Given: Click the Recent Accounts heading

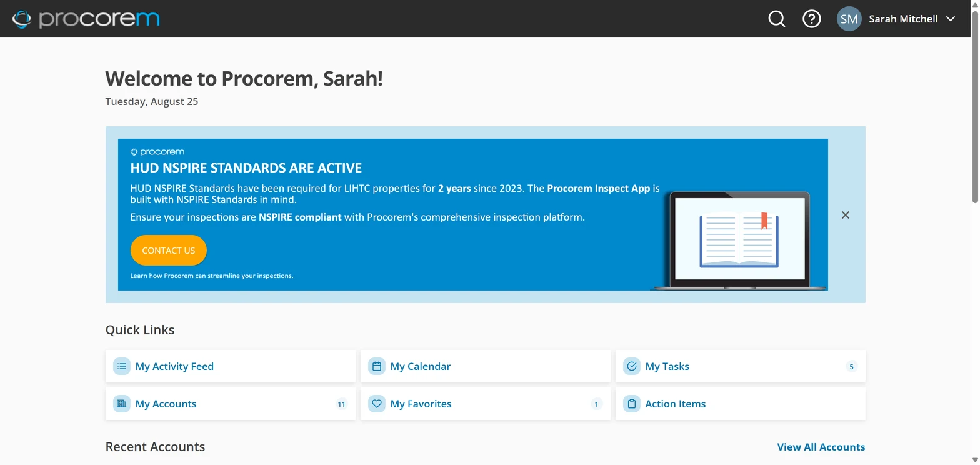Looking at the screenshot, I should point(155,447).
